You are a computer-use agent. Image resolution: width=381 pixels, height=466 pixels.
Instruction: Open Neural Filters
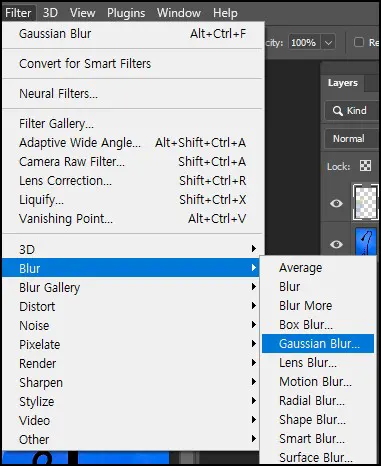coord(133,94)
